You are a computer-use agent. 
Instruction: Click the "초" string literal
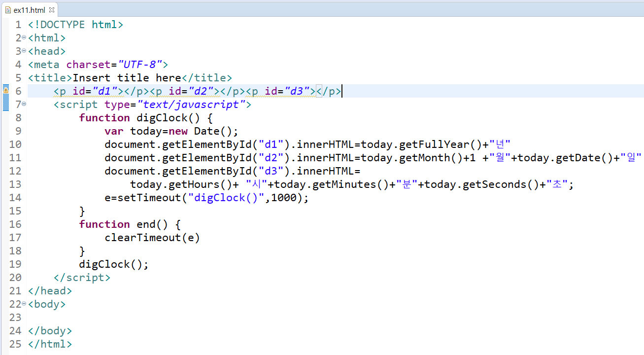[x=557, y=184]
